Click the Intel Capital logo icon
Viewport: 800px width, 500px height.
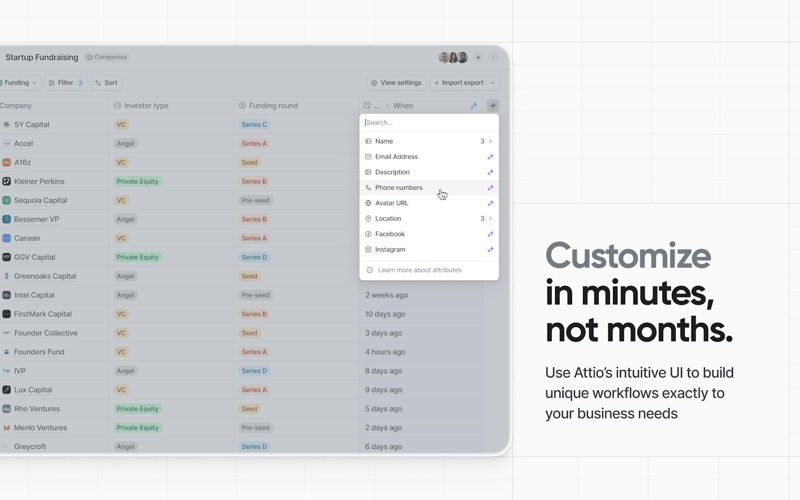point(6,295)
